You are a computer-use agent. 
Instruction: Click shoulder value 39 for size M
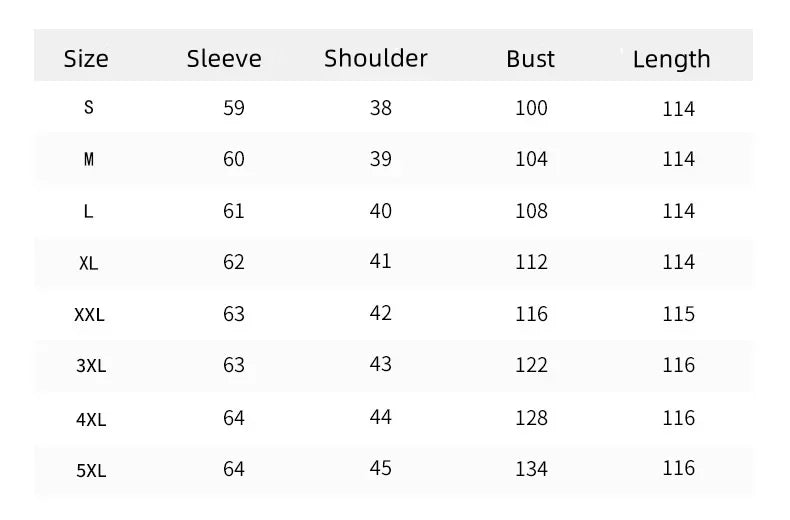coord(380,159)
